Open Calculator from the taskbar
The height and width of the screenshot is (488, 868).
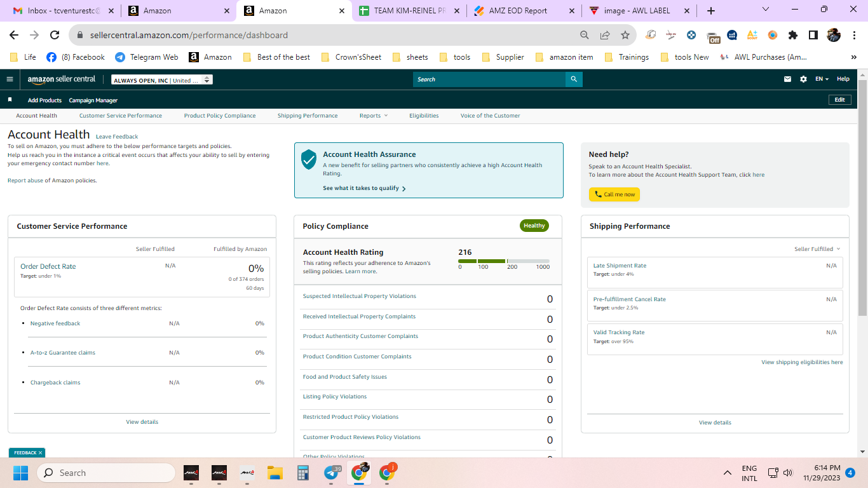point(303,473)
